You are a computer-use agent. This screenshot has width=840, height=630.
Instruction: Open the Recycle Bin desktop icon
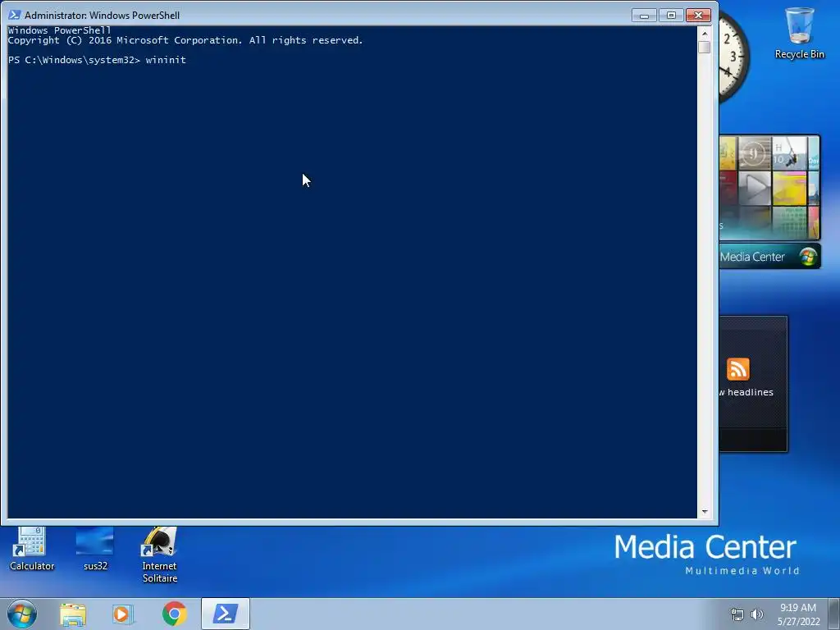coord(799,33)
